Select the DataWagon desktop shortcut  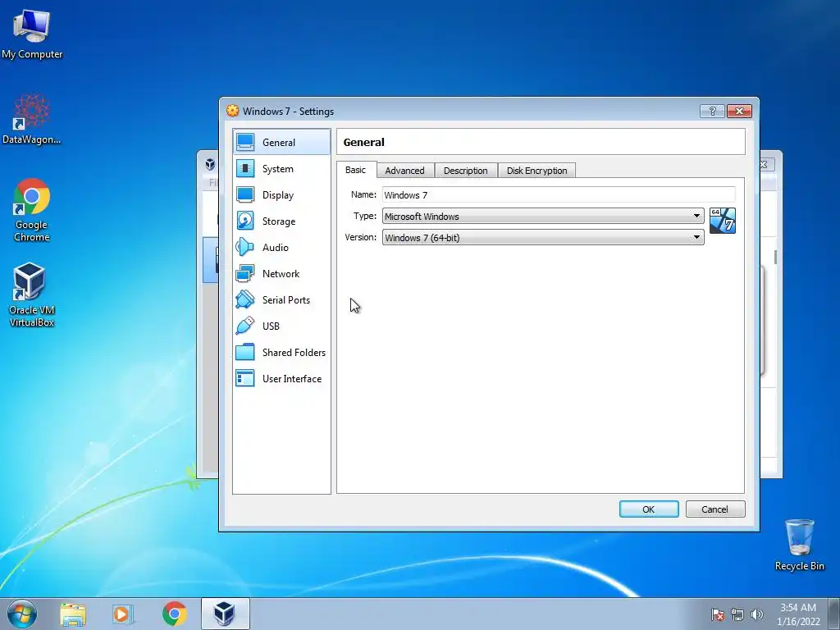[32, 119]
